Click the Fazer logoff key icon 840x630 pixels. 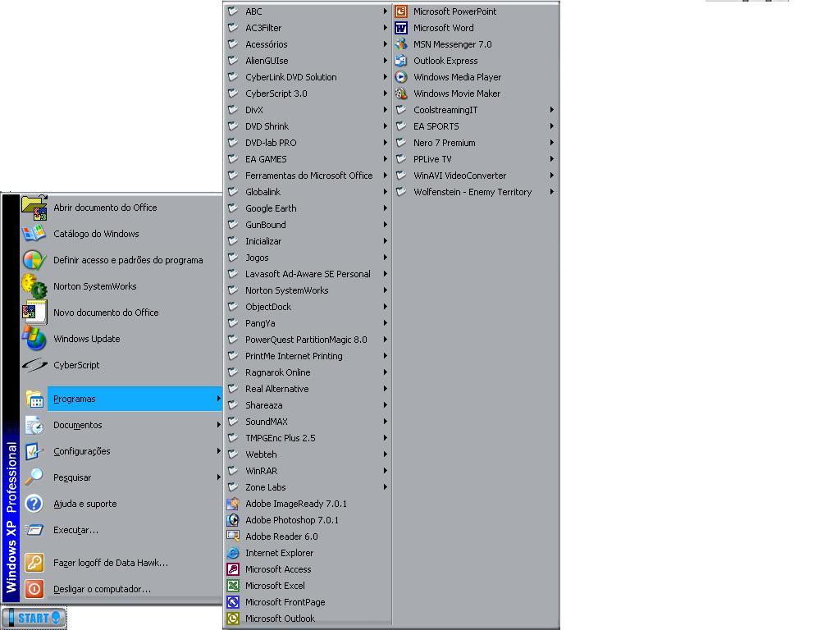point(34,563)
